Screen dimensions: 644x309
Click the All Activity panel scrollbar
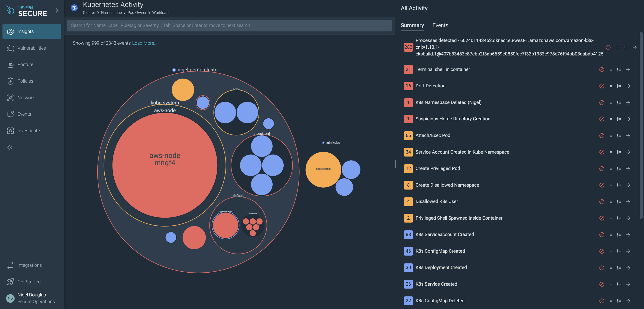tap(641, 125)
